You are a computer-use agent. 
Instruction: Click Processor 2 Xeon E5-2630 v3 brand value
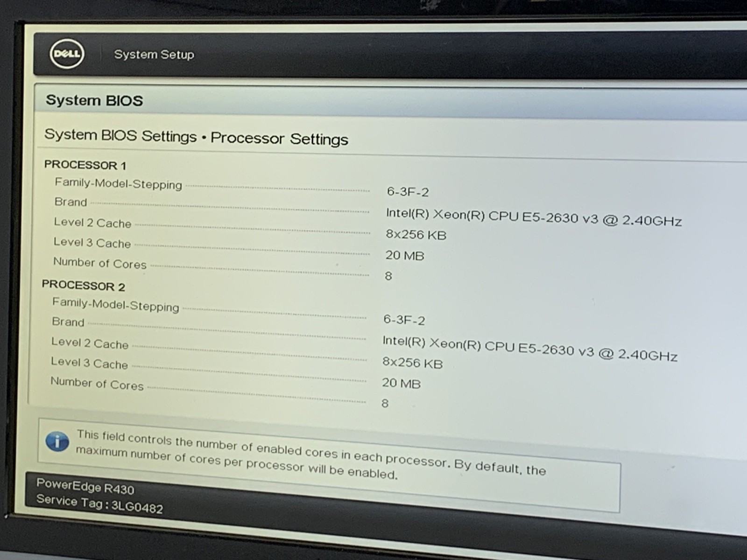(x=530, y=349)
